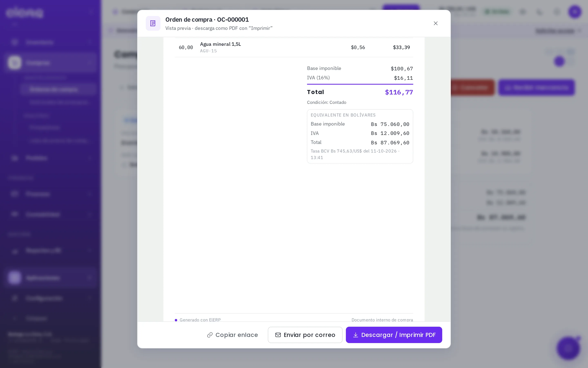Image resolution: width=588 pixels, height=368 pixels.
Task: Click the unit price $0,56
Action: click(x=358, y=47)
